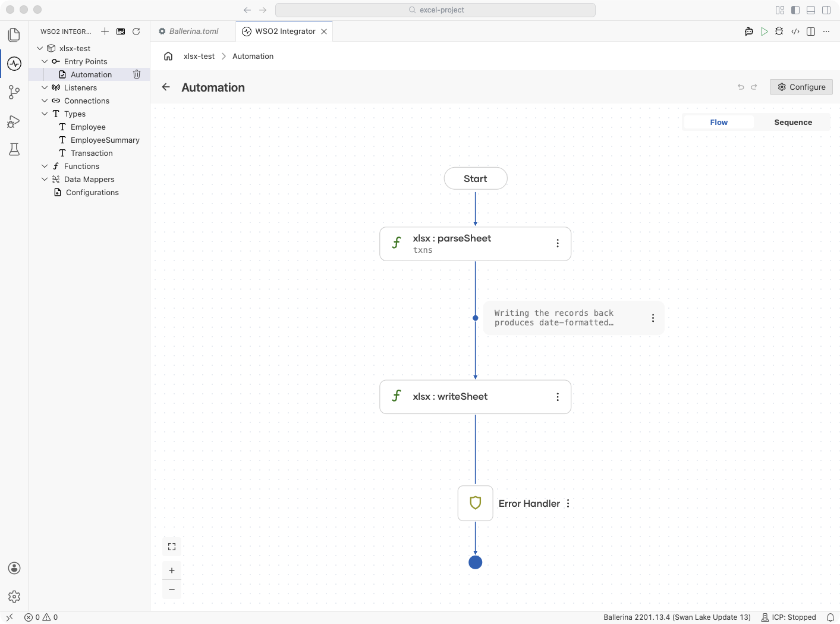Image resolution: width=840 pixels, height=624 pixels.
Task: Collapse the Types section
Action: tap(45, 114)
